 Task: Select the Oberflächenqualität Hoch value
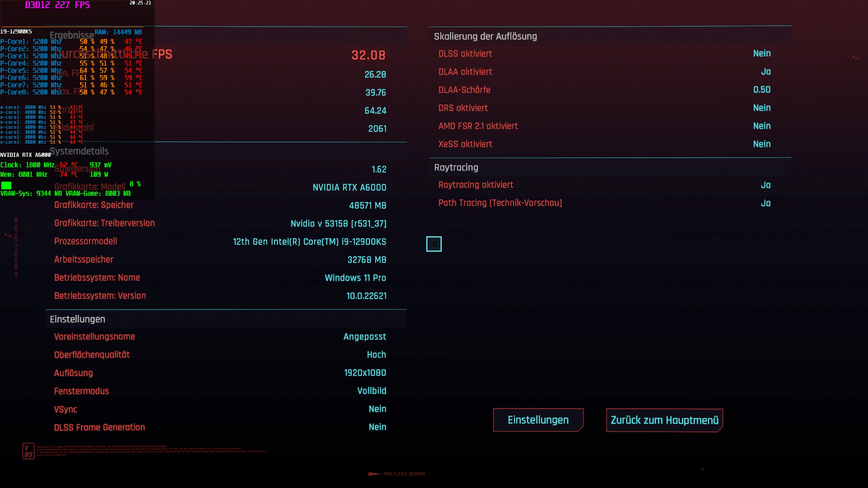click(x=376, y=355)
